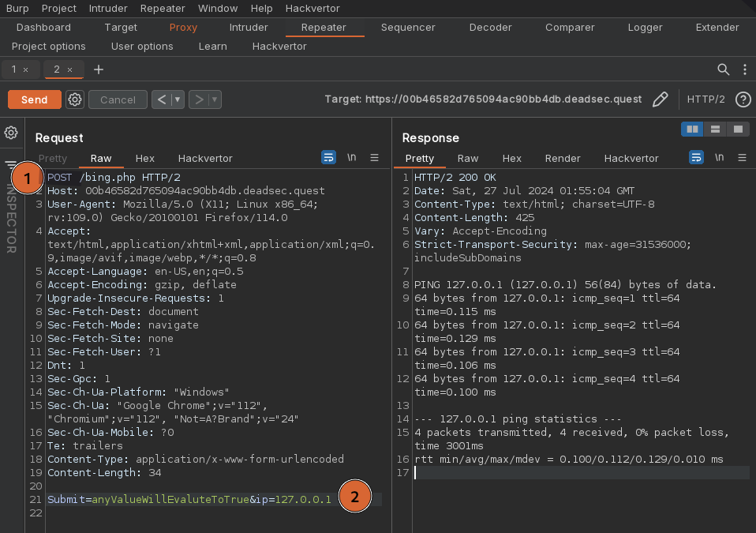Open the next-history dropdown arrow

(215, 99)
